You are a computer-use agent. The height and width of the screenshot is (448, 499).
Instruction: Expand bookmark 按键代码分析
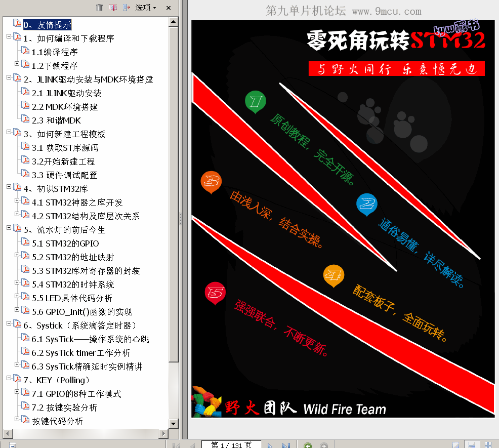pos(17,419)
